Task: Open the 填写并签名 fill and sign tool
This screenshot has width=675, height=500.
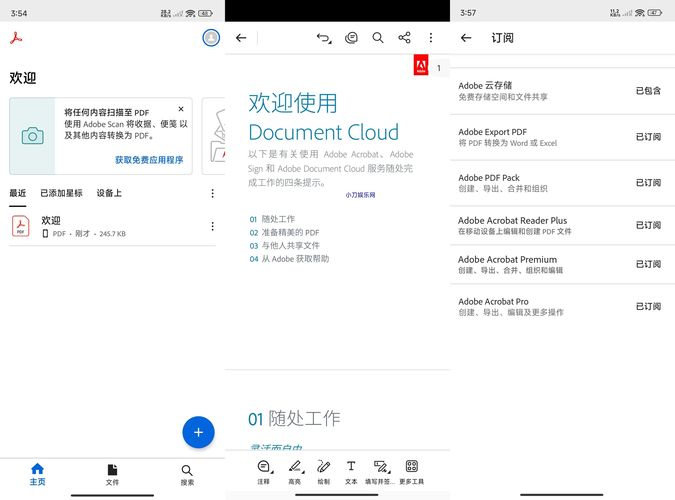Action: pyautogui.click(x=381, y=472)
